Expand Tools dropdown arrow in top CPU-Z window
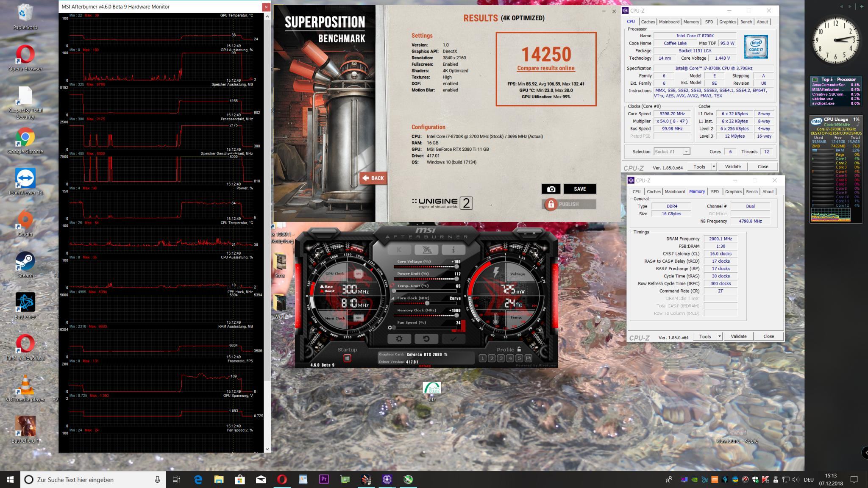868x488 pixels. 714,166
